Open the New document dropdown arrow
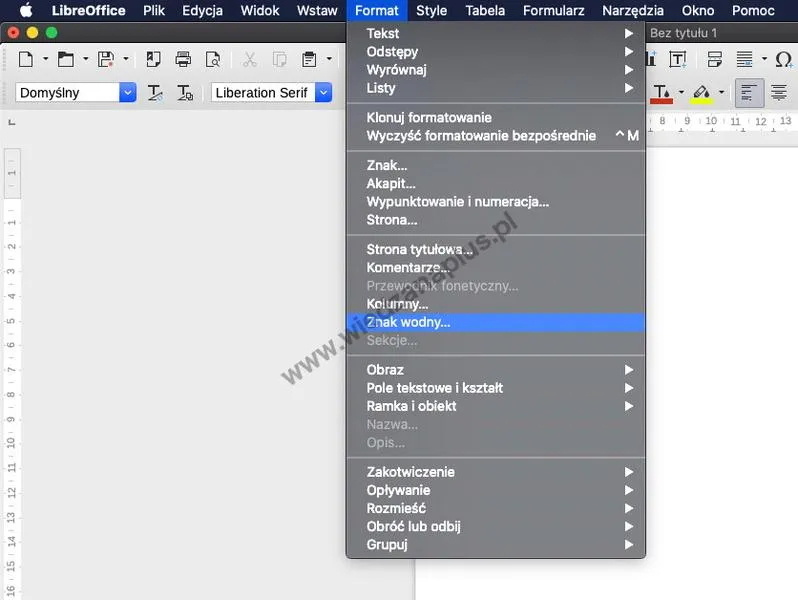 click(x=45, y=59)
